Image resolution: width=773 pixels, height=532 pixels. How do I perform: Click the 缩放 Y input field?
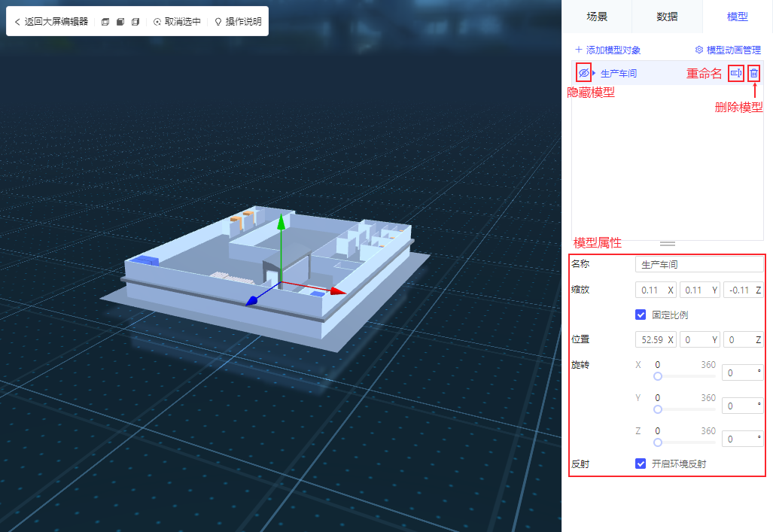point(699,290)
